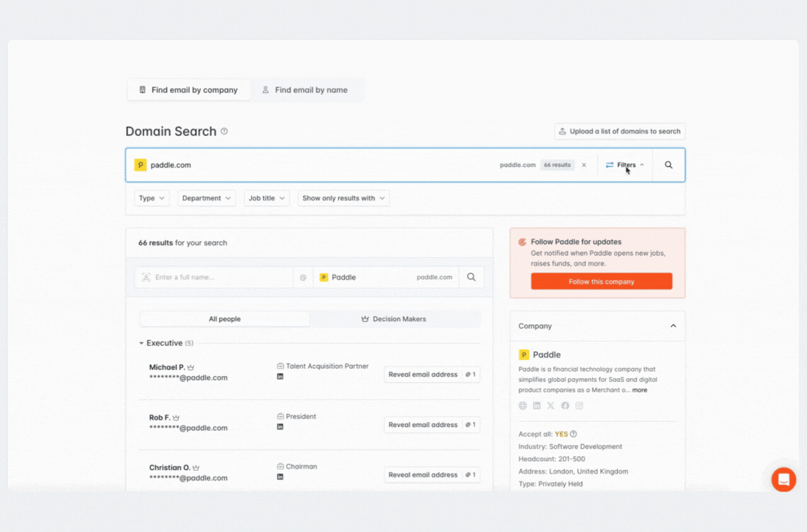
Task: Click the Paddle company name heading
Action: coord(547,355)
